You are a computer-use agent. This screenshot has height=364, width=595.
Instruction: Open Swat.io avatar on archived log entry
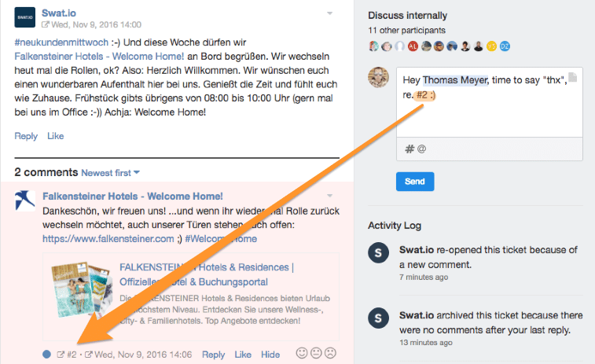click(378, 318)
